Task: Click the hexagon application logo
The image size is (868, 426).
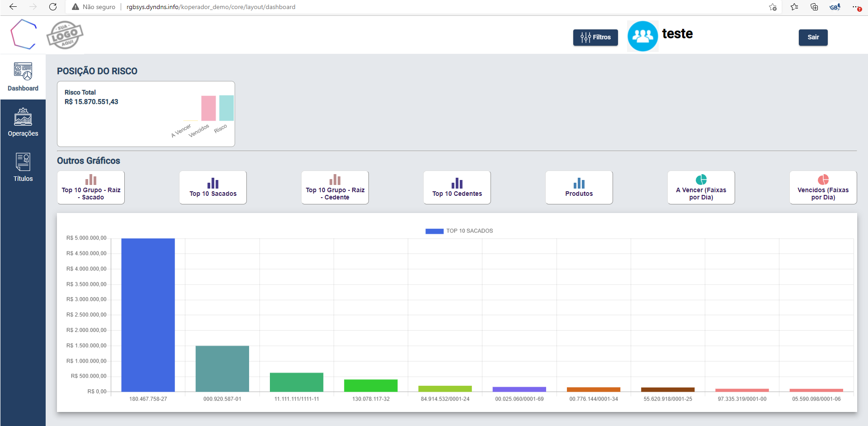Action: click(x=24, y=34)
